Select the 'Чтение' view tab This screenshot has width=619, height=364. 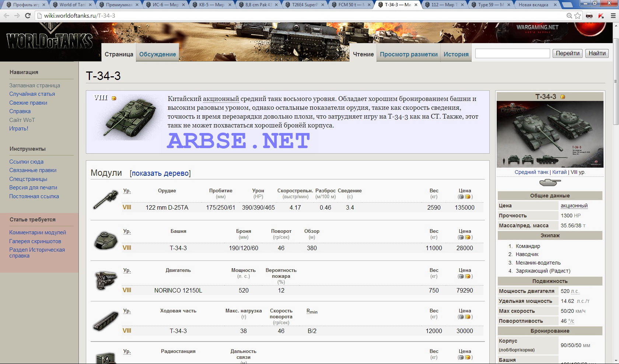(363, 54)
